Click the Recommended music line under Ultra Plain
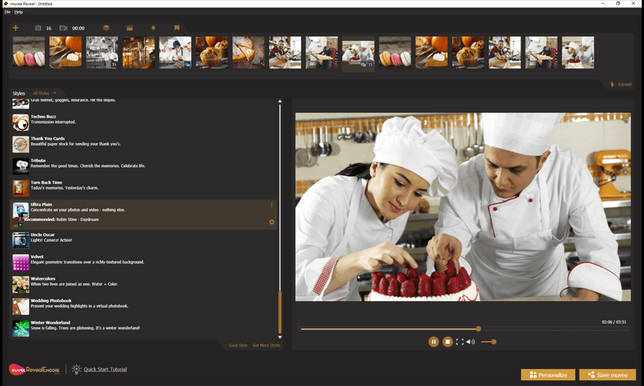This screenshot has height=386, width=644. point(62,220)
